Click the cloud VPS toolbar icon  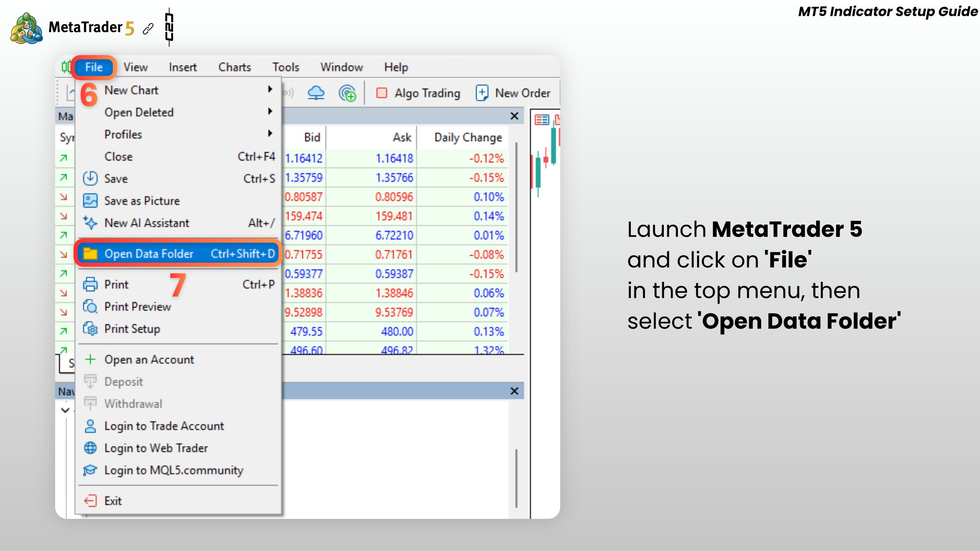(x=316, y=93)
